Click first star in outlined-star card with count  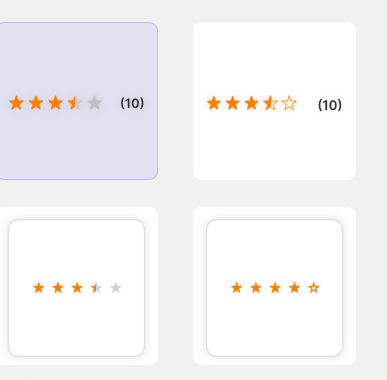pos(214,103)
